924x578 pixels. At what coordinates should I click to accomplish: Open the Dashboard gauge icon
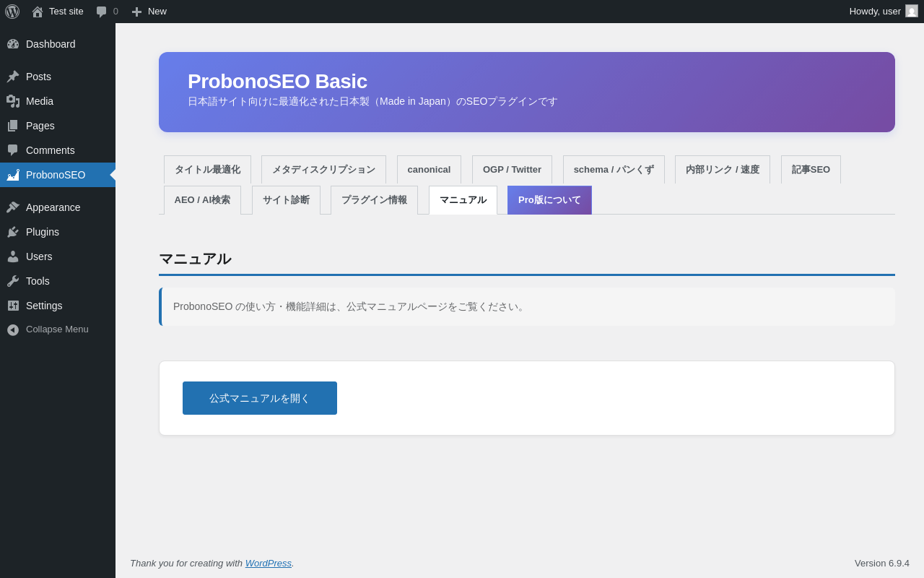coord(13,44)
